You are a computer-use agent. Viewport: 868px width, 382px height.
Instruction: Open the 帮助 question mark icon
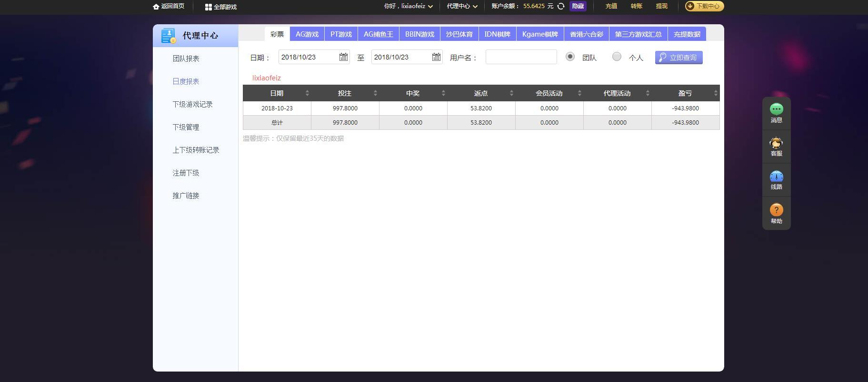[777, 210]
